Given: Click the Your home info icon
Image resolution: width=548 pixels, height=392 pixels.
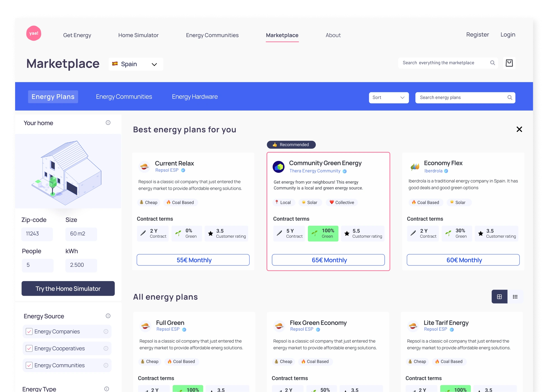Looking at the screenshot, I should tap(108, 123).
